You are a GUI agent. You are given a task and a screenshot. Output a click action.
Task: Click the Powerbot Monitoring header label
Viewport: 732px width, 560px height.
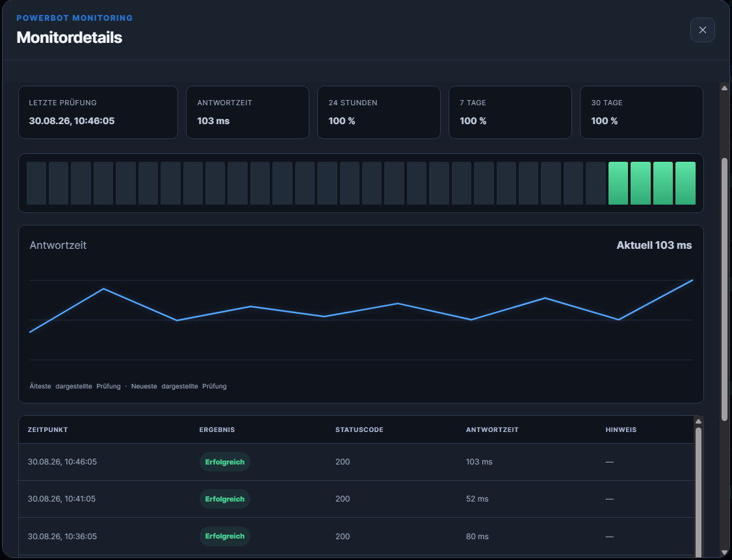[x=75, y=18]
